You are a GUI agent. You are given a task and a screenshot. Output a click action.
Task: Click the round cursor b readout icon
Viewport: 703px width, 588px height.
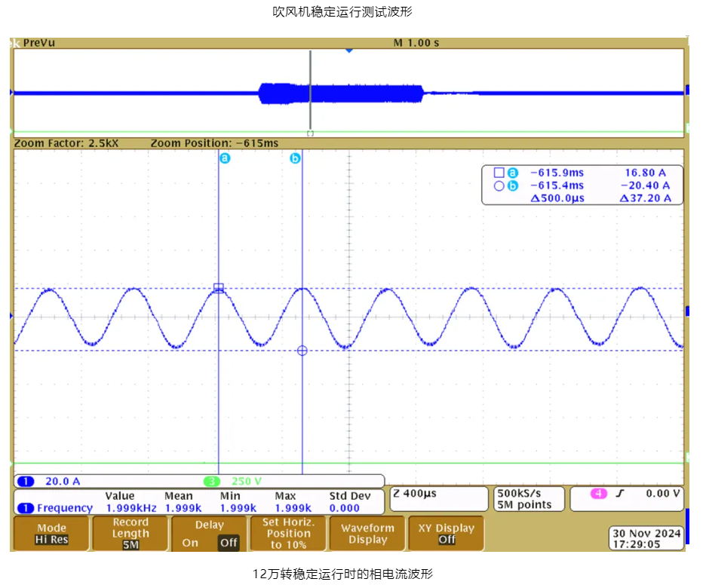(x=499, y=186)
